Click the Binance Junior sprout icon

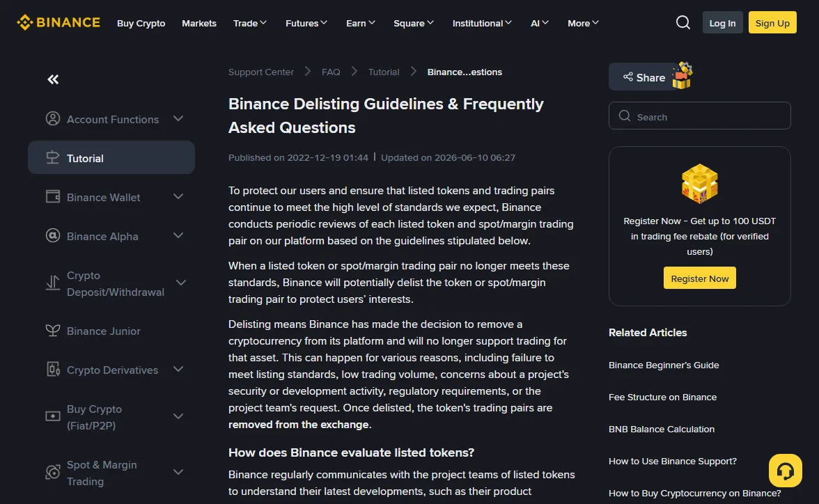coord(53,331)
